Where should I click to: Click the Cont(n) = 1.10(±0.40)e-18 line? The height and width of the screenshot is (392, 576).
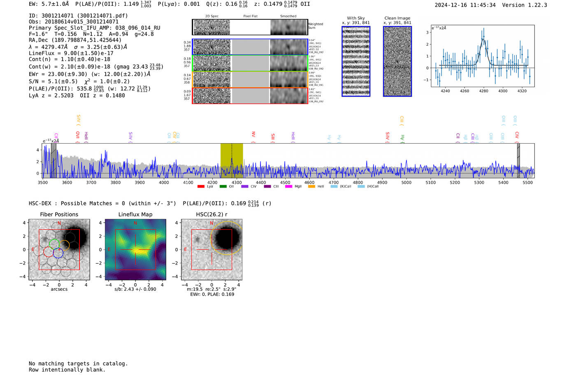(x=70, y=59)
